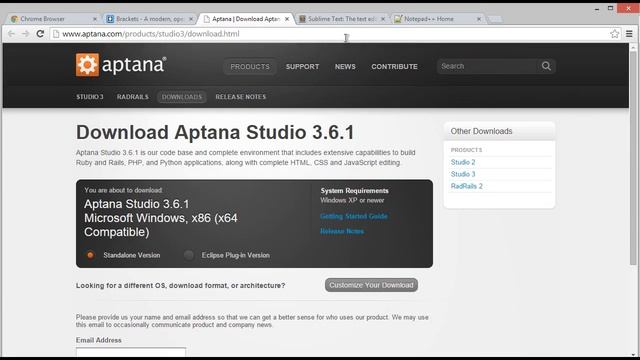
Task: Close the Sublime Text tab
Action: [x=383, y=19]
